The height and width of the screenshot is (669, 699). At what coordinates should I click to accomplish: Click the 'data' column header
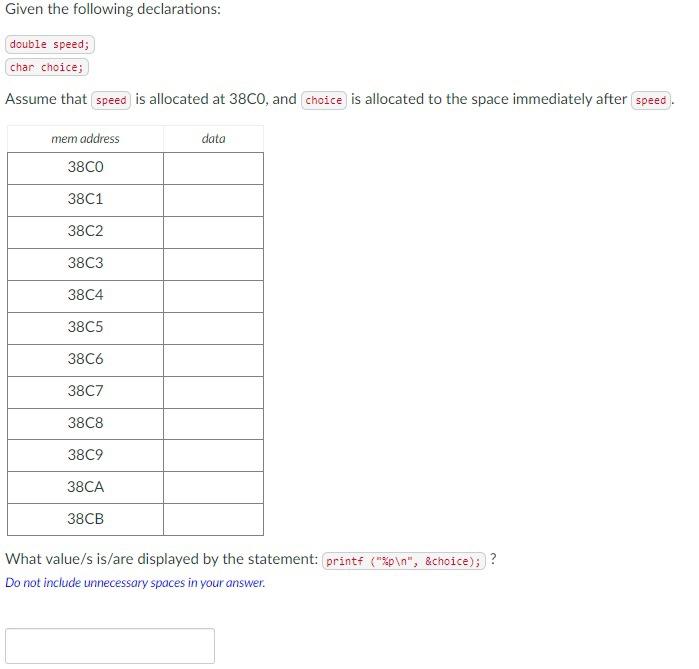coord(214,139)
